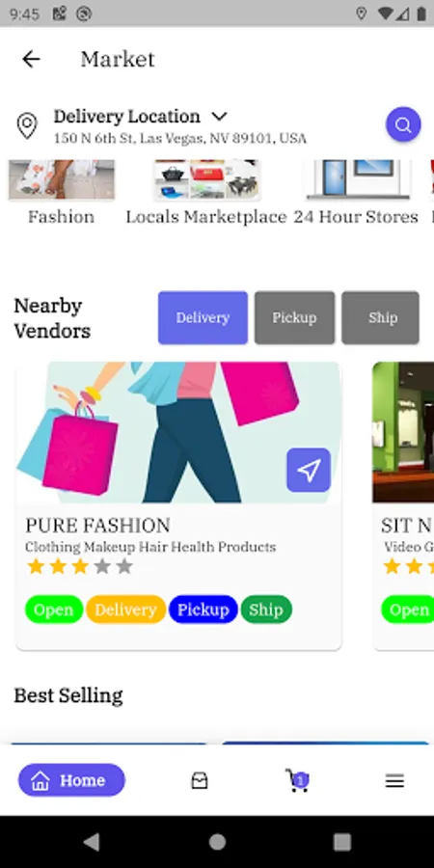The width and height of the screenshot is (434, 868).
Task: Tap the back arrow next to Market
Action: coord(31,59)
